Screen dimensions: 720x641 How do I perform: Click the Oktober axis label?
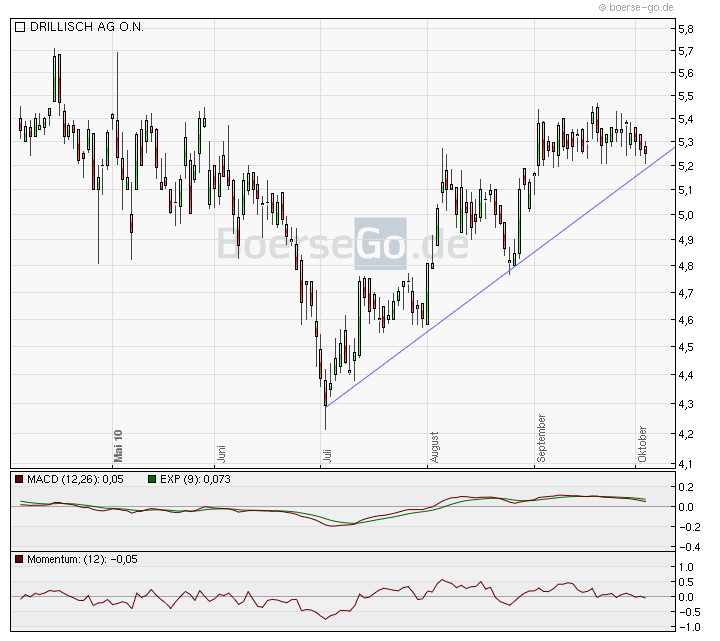642,444
